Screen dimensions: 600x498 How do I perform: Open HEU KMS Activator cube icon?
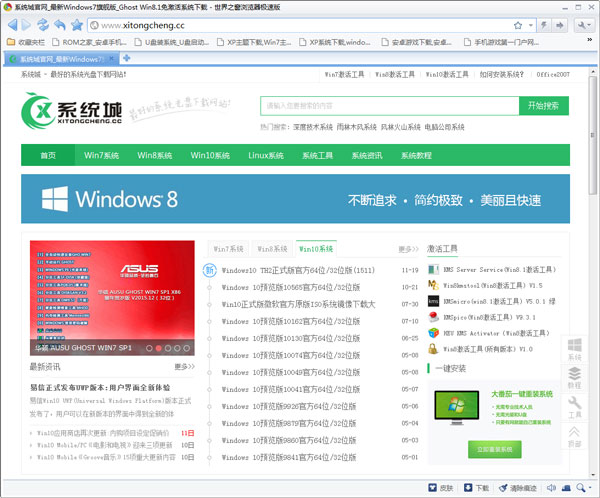click(433, 333)
